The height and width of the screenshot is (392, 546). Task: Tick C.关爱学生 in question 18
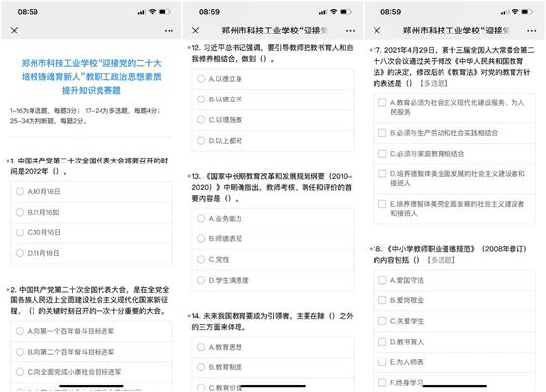point(454,321)
